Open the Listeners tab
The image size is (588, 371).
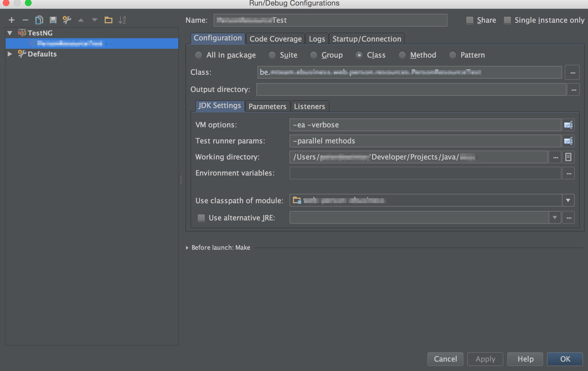pyautogui.click(x=309, y=106)
